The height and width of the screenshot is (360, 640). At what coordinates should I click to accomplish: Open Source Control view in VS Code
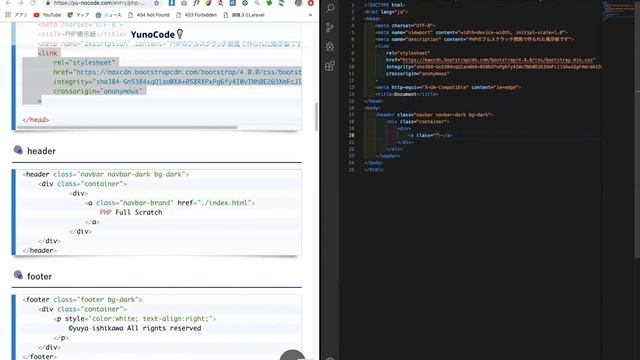pos(330,27)
